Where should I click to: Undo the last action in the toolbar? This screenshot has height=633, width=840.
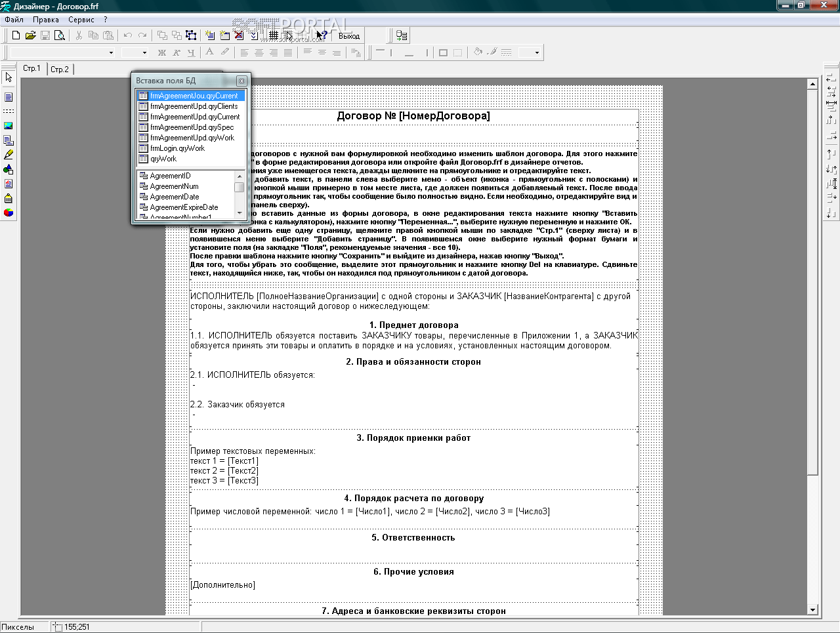pos(128,35)
